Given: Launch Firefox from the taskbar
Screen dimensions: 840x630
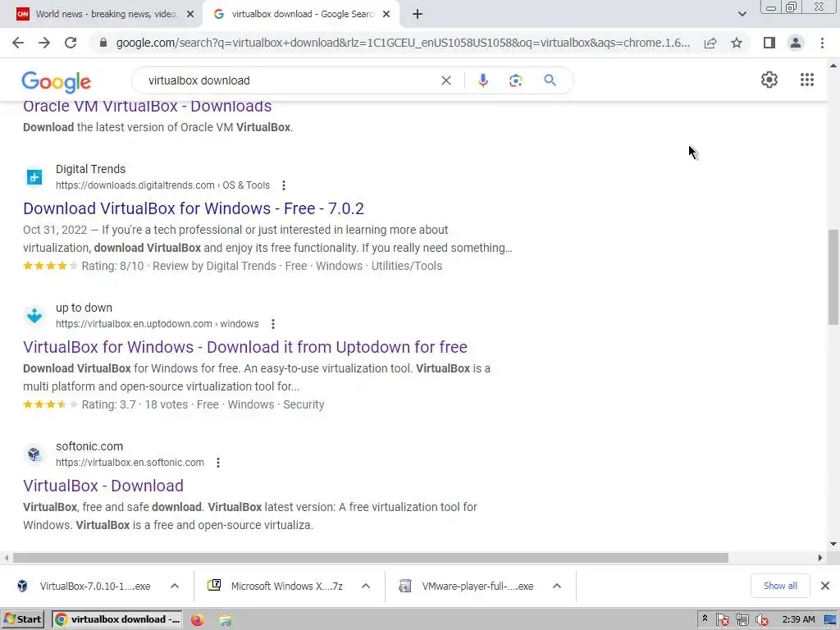Looking at the screenshot, I should pyautogui.click(x=197, y=619).
